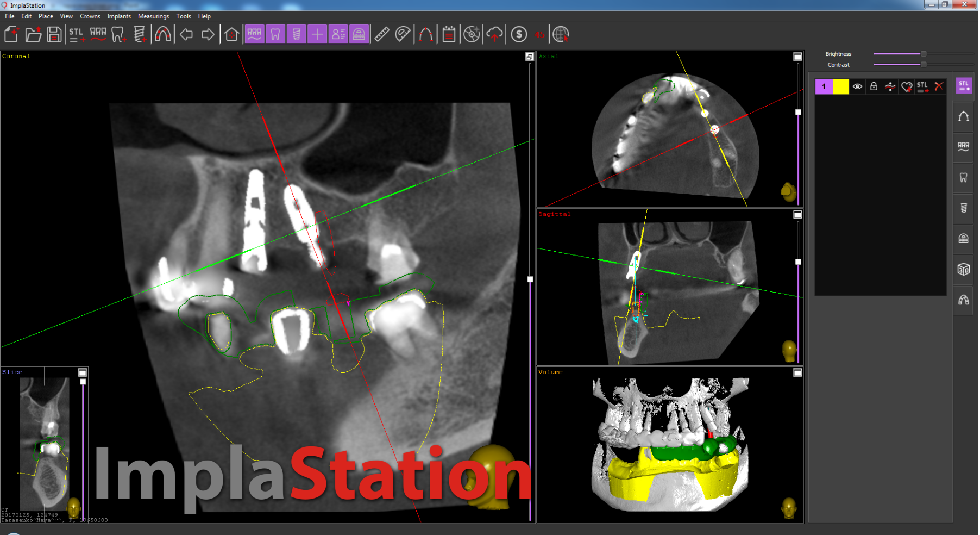This screenshot has width=980, height=535.
Task: Add a new implant
Action: (x=140, y=35)
